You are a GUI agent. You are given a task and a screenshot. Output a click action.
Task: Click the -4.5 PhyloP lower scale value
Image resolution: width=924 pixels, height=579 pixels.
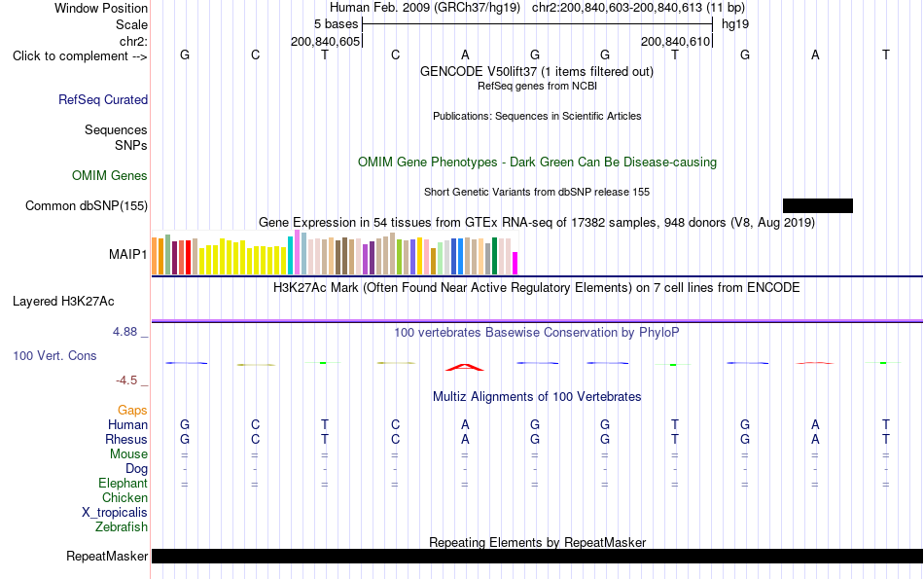click(x=126, y=380)
